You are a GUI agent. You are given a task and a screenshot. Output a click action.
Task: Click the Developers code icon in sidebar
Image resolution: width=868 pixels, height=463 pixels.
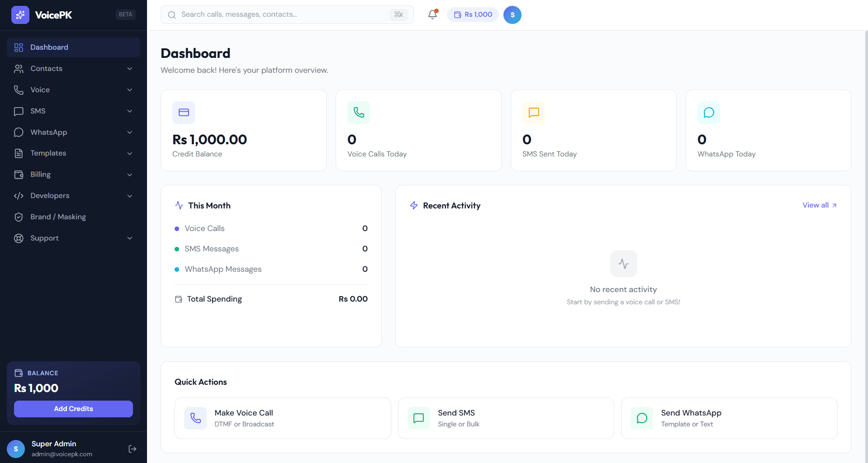tap(18, 195)
